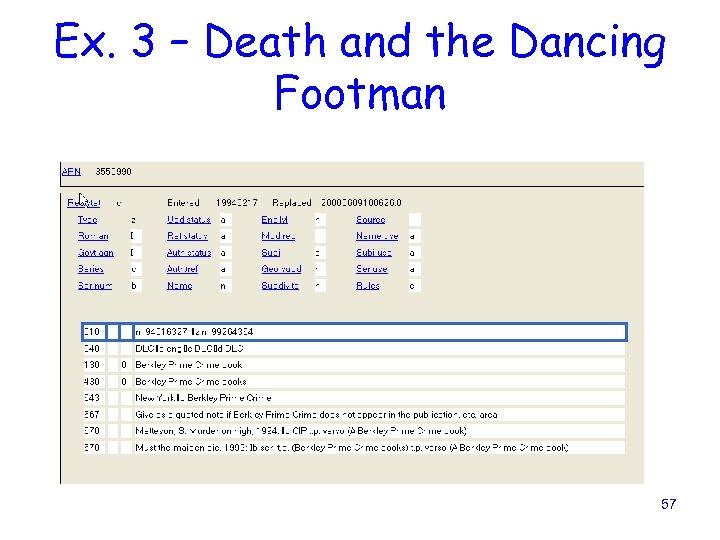Select the Ser num label link
Viewport: 720px width, 540px height.
point(95,286)
